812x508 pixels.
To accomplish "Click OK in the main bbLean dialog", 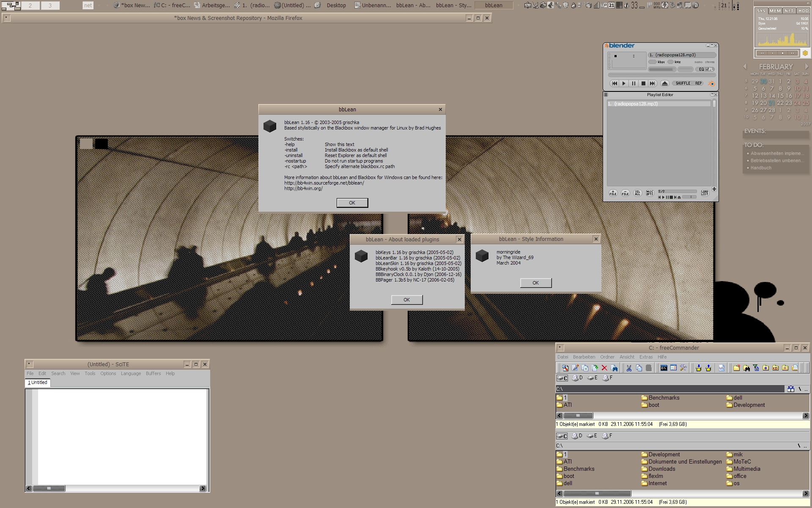I will tap(352, 203).
